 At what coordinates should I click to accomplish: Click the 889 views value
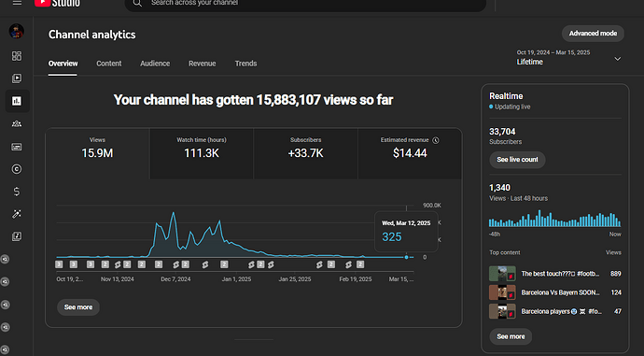(616, 274)
